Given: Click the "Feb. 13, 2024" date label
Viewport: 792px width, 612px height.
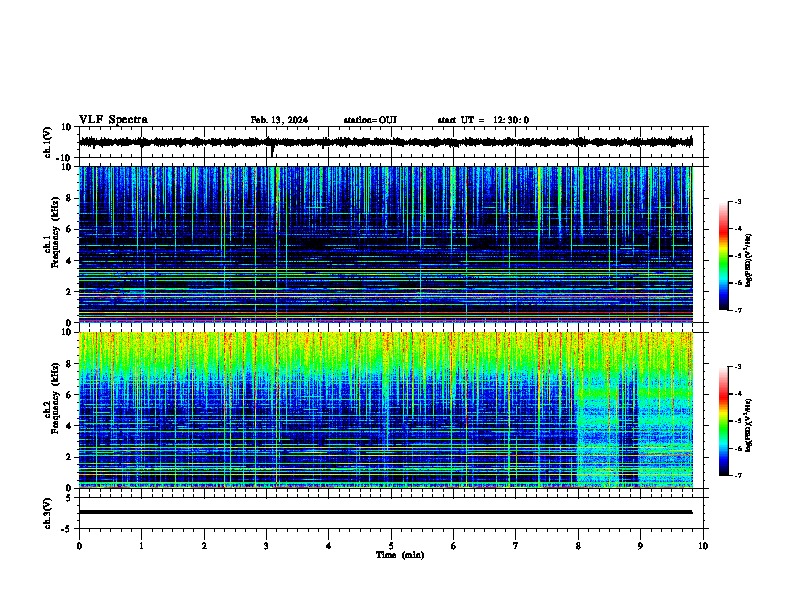Looking at the screenshot, I should click(x=279, y=120).
